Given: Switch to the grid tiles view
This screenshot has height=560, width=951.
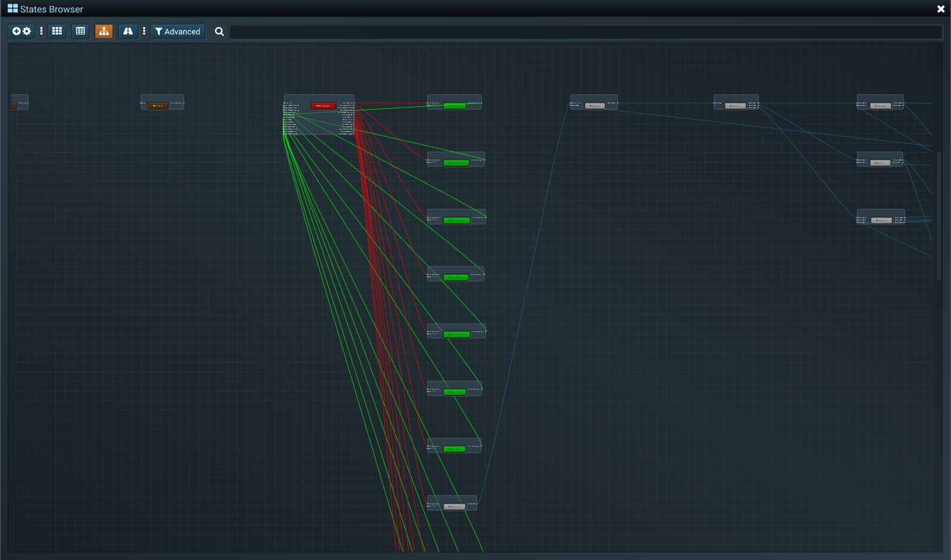Looking at the screenshot, I should click(57, 31).
